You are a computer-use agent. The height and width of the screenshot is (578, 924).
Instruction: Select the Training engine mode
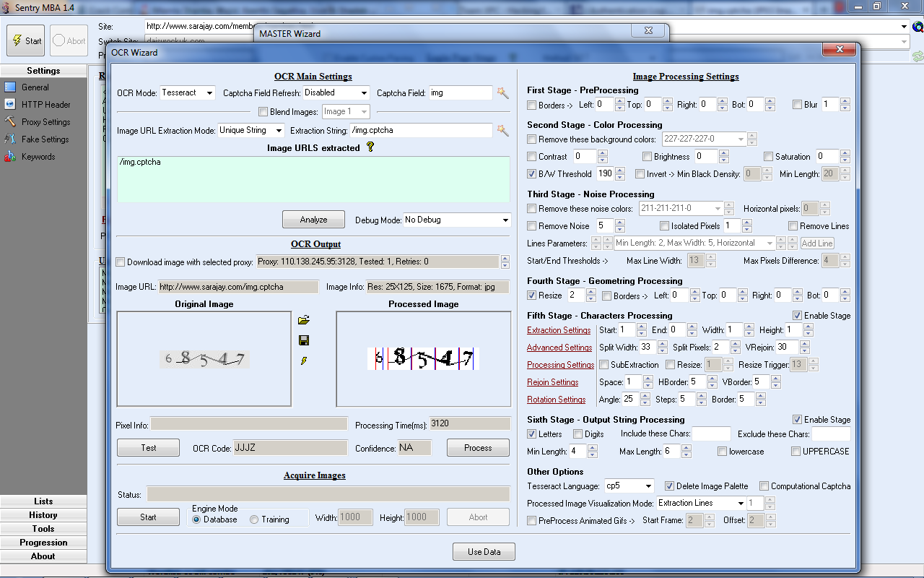[254, 519]
